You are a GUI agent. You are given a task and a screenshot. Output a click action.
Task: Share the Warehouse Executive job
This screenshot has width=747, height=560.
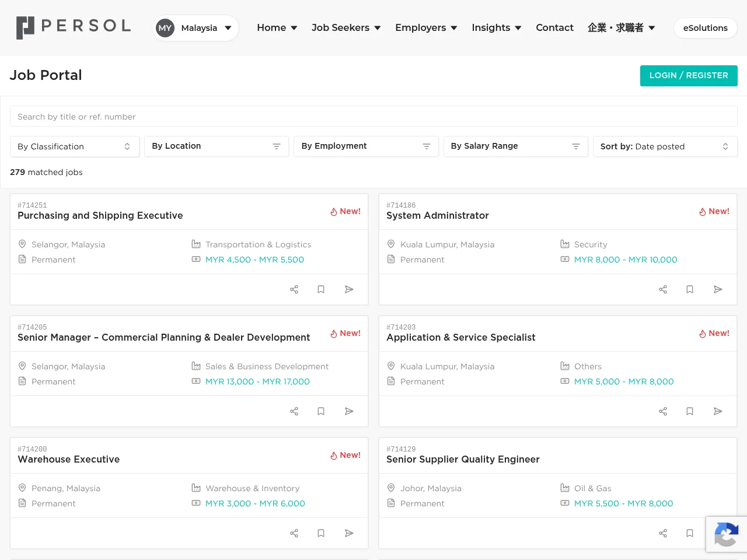pos(294,533)
